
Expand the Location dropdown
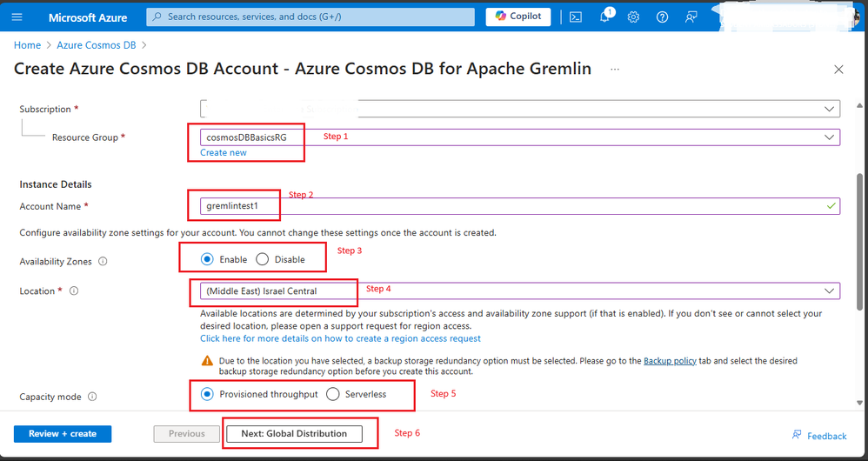click(829, 291)
